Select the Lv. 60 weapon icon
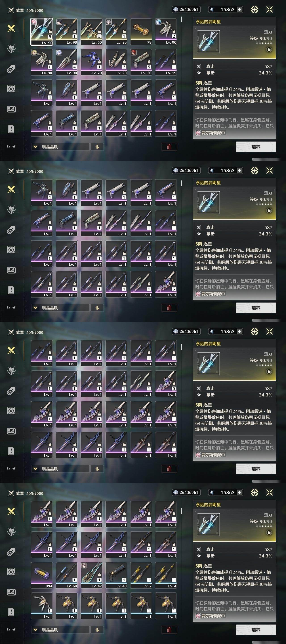Image resolution: width=286 pixels, height=644 pixels. (x=67, y=575)
